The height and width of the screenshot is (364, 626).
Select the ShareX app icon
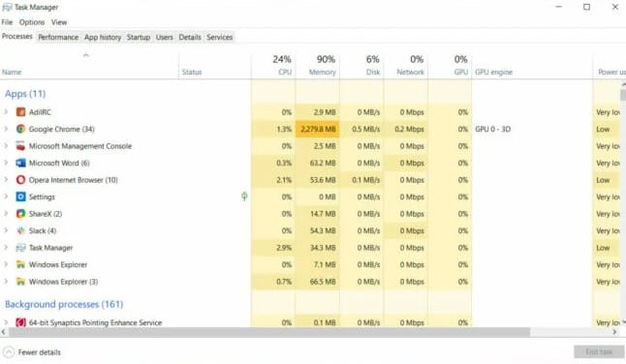[x=20, y=214]
